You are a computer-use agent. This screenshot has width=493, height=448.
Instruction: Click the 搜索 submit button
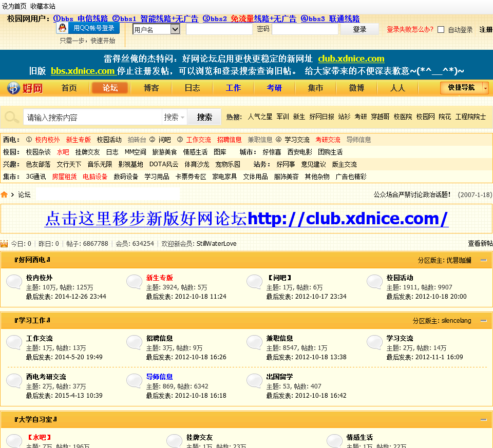click(204, 117)
